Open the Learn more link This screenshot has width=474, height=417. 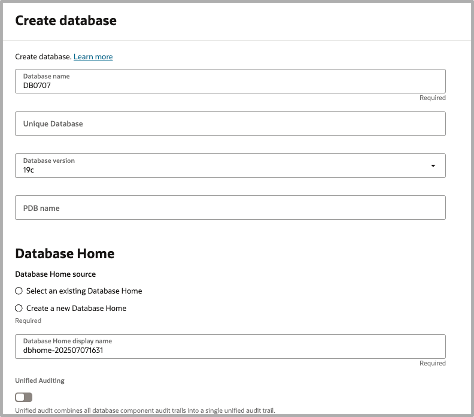coord(93,57)
